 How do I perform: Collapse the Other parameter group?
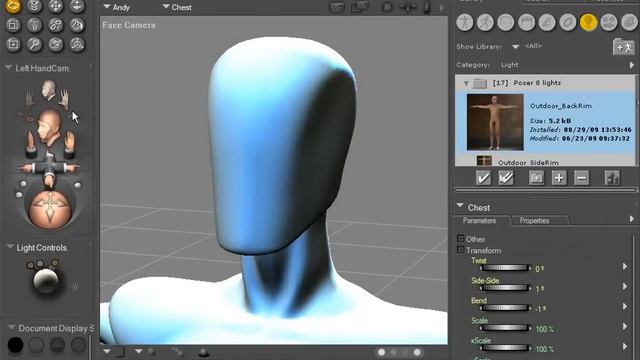pyautogui.click(x=461, y=238)
